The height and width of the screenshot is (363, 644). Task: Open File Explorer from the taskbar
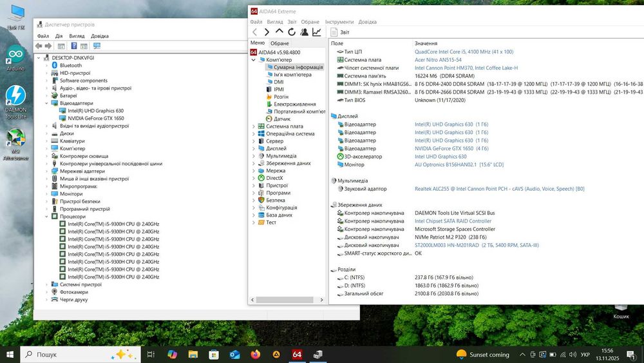click(x=193, y=355)
